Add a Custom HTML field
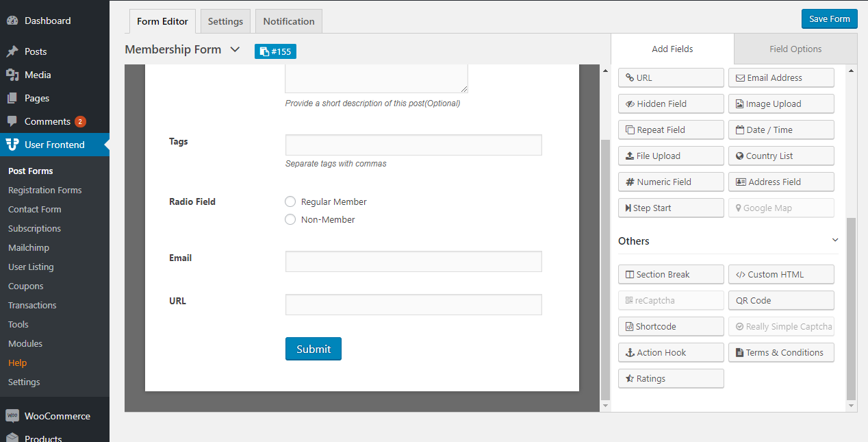The height and width of the screenshot is (442, 868). [781, 274]
